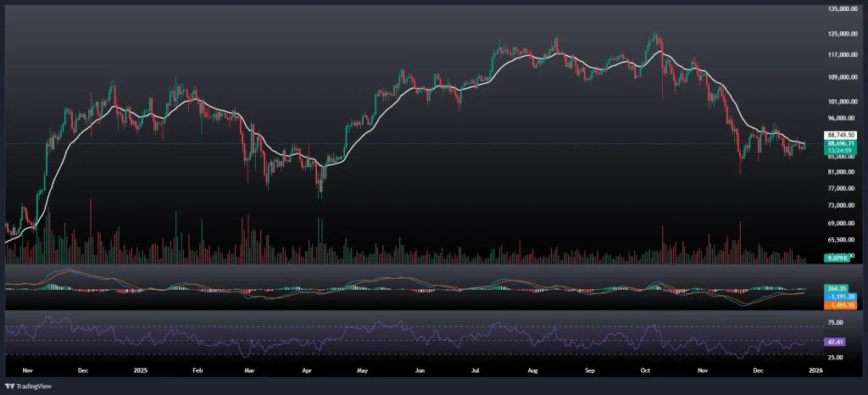Click the 109,000.00 level on the price scale

[x=844, y=77]
